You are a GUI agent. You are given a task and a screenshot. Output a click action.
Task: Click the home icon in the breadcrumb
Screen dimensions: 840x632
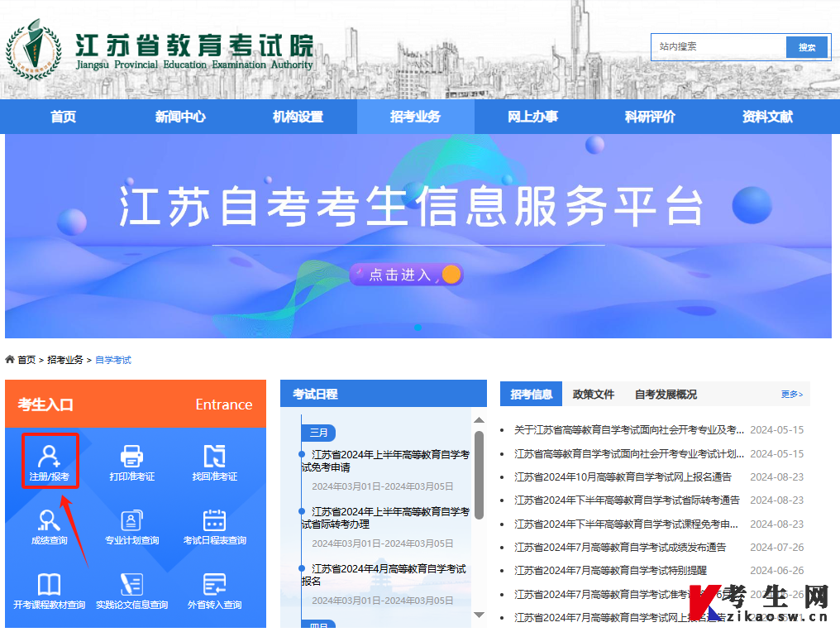coord(8,359)
